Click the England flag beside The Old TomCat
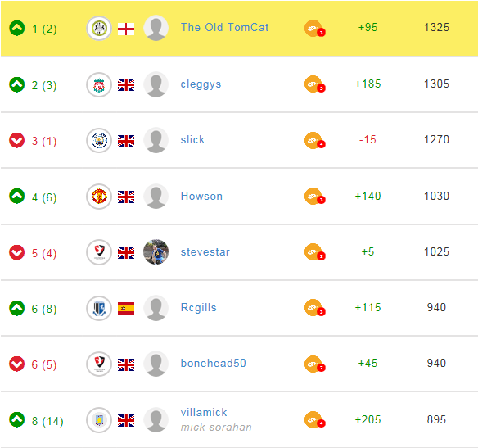Image resolution: width=478 pixels, height=448 pixels. click(x=126, y=29)
